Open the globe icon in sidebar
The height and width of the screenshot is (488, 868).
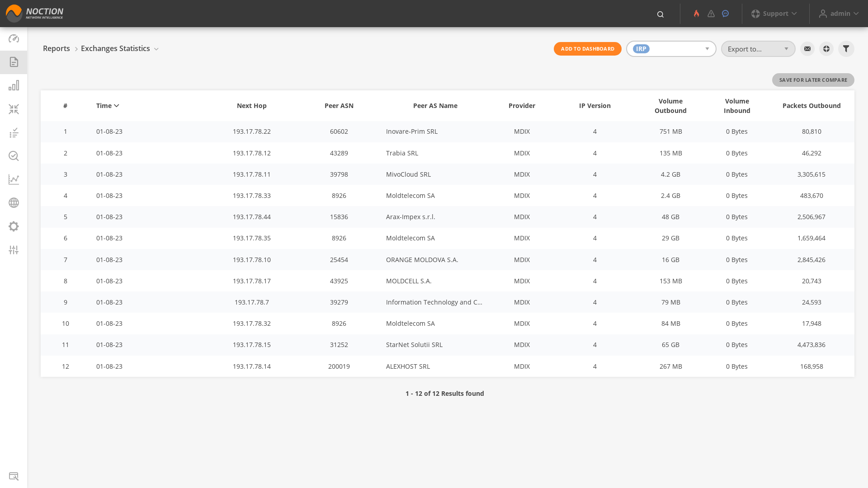(x=14, y=203)
